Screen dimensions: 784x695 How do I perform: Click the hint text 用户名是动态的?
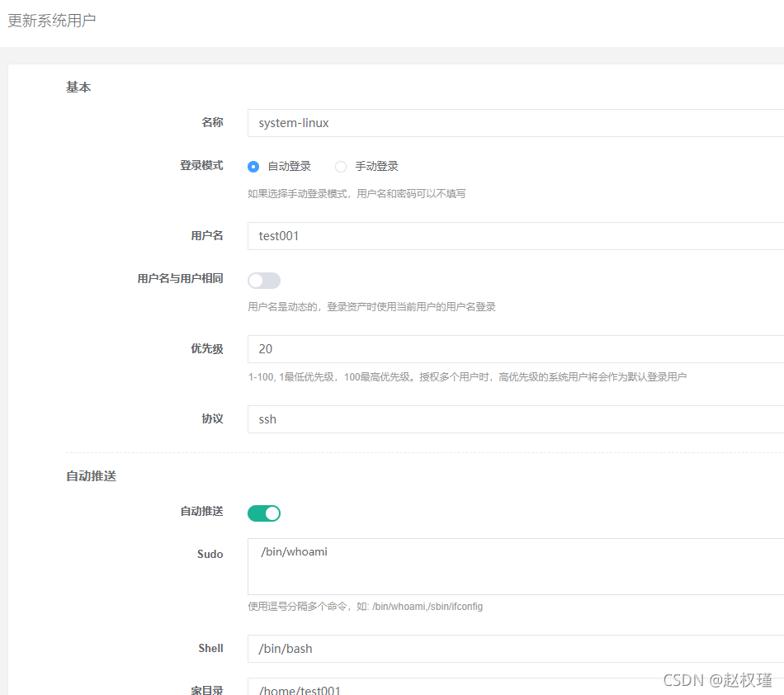pos(371,306)
